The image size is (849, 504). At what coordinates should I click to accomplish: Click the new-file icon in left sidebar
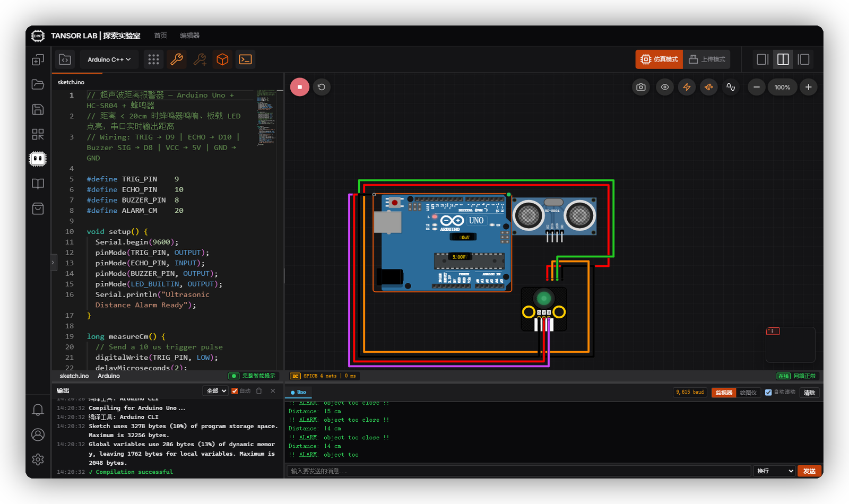click(x=38, y=59)
